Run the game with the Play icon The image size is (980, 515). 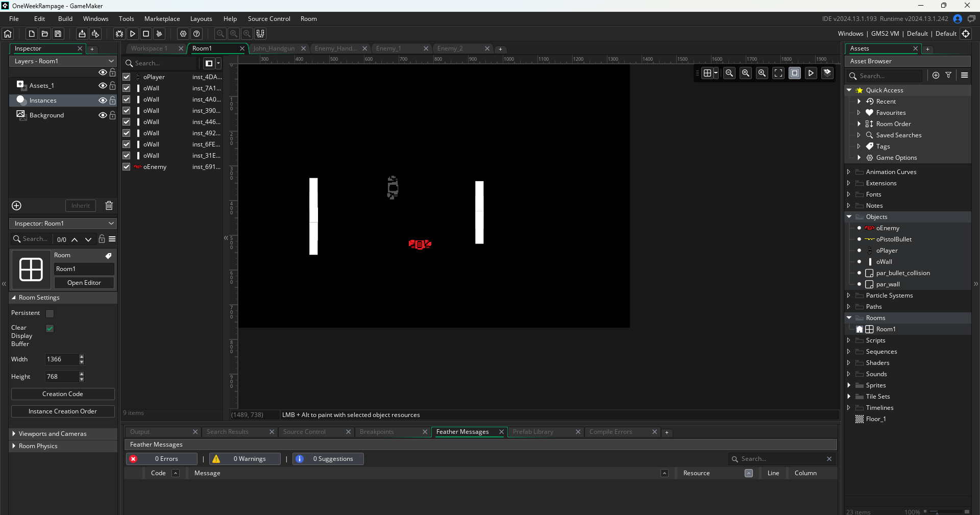pos(133,34)
